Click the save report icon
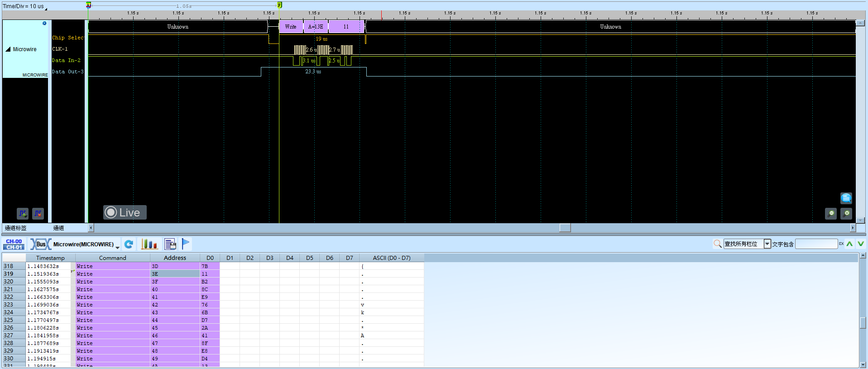This screenshot has width=868, height=369. (x=170, y=244)
